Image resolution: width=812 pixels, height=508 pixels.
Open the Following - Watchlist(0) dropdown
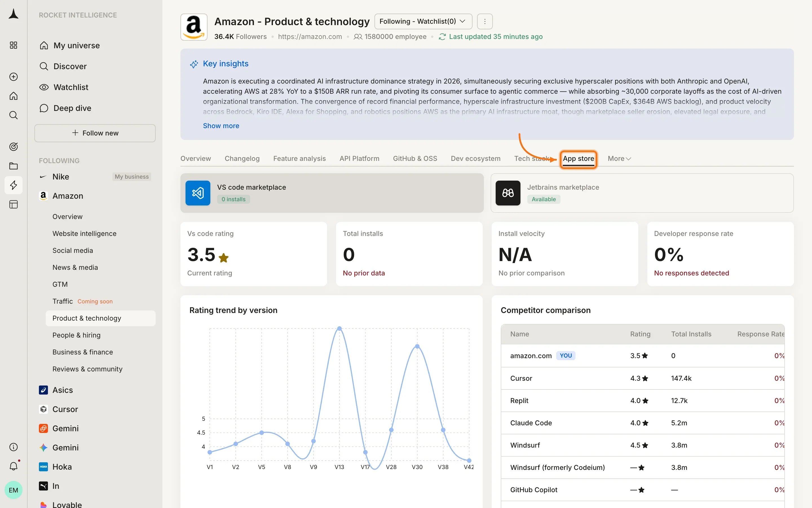point(423,21)
